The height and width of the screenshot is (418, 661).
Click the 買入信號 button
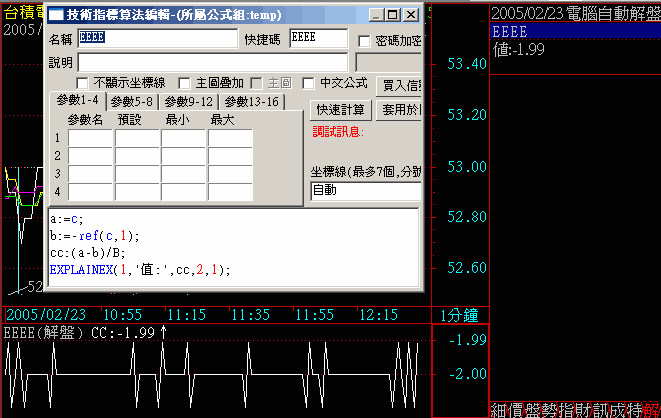(401, 85)
